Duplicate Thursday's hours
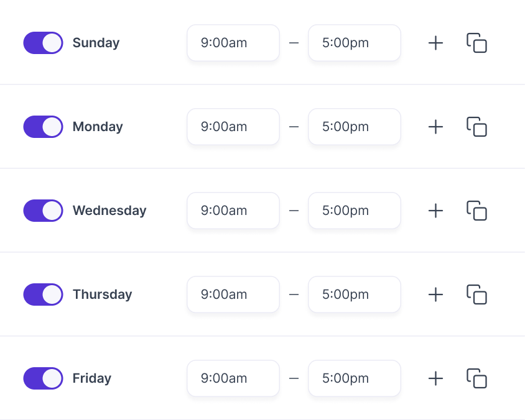The width and height of the screenshot is (525, 420). coord(476,294)
